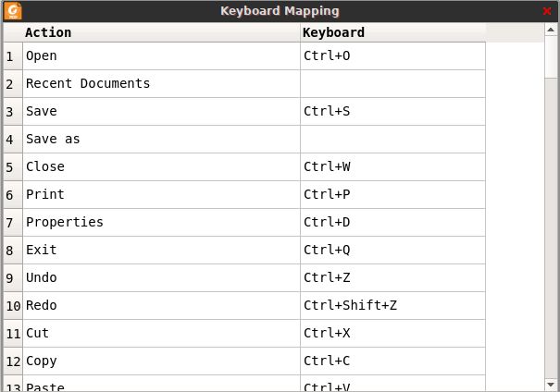Click row header number 7

click(x=13, y=223)
